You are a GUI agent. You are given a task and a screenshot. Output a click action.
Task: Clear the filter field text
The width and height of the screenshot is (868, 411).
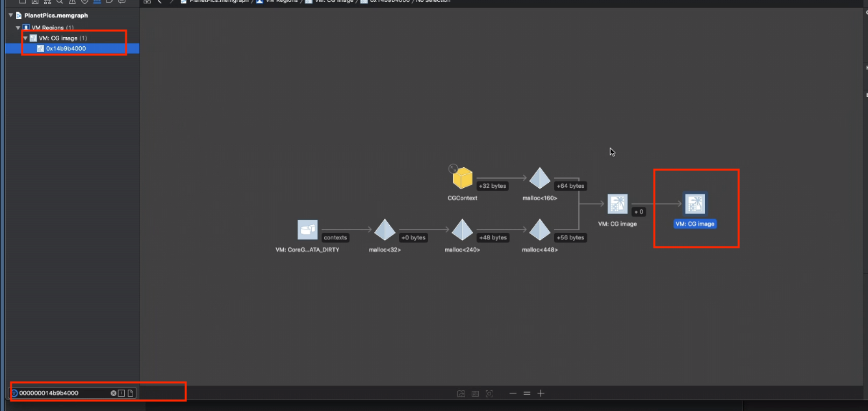click(113, 393)
